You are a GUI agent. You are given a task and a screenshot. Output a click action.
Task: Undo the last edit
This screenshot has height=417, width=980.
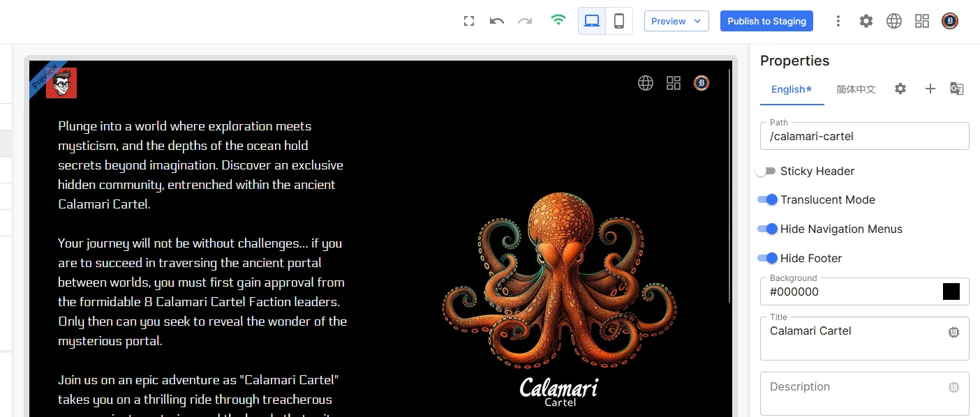point(497,21)
